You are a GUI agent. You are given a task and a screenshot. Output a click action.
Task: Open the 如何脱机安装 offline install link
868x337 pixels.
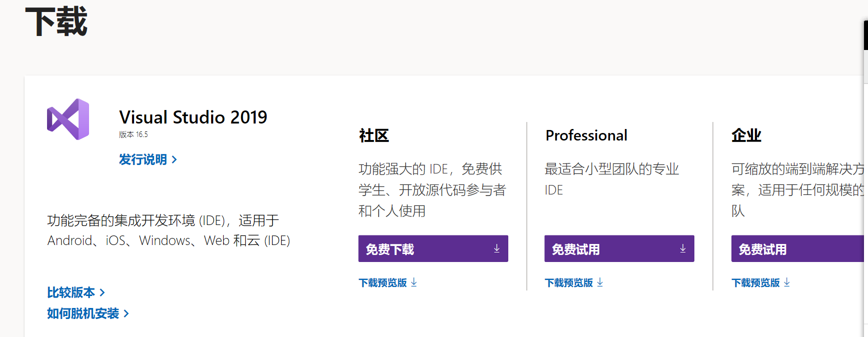tap(88, 313)
